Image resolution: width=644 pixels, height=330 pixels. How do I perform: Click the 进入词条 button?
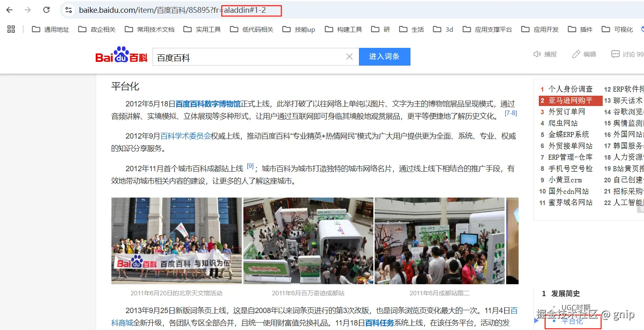(385, 57)
